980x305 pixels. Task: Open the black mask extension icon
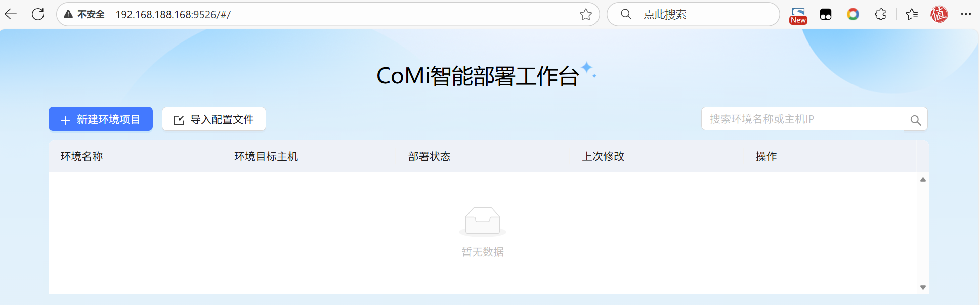point(826,15)
